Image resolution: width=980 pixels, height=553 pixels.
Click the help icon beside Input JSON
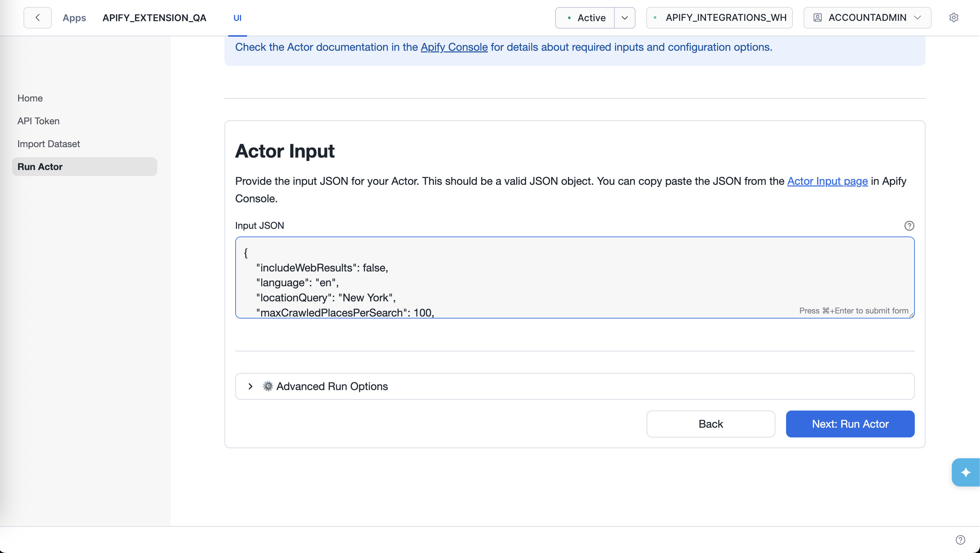(x=910, y=225)
